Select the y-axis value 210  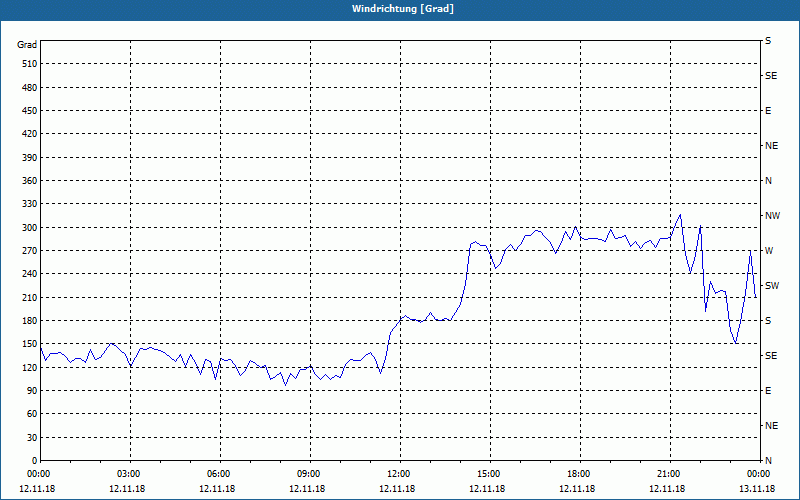(30, 297)
